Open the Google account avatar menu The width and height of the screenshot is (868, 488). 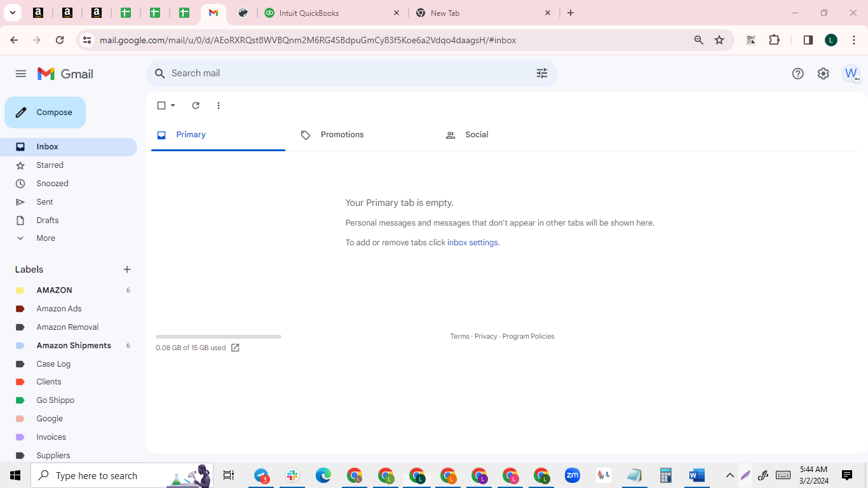pyautogui.click(x=851, y=74)
